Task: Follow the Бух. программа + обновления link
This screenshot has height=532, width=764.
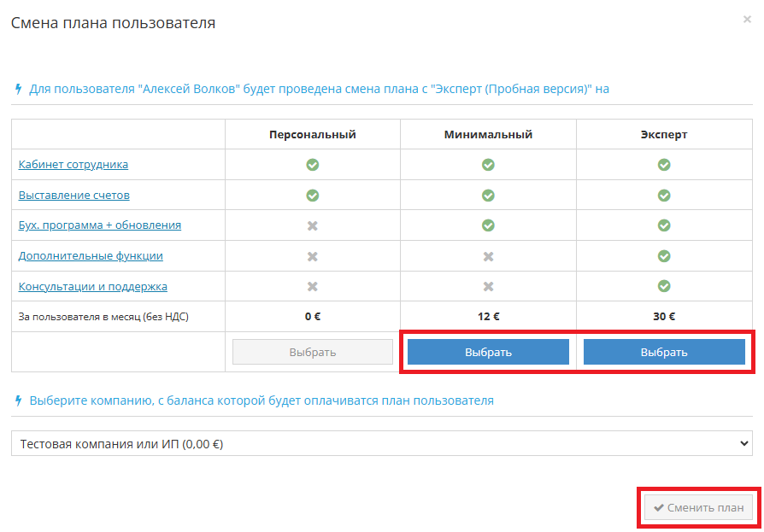Action: tap(100, 225)
